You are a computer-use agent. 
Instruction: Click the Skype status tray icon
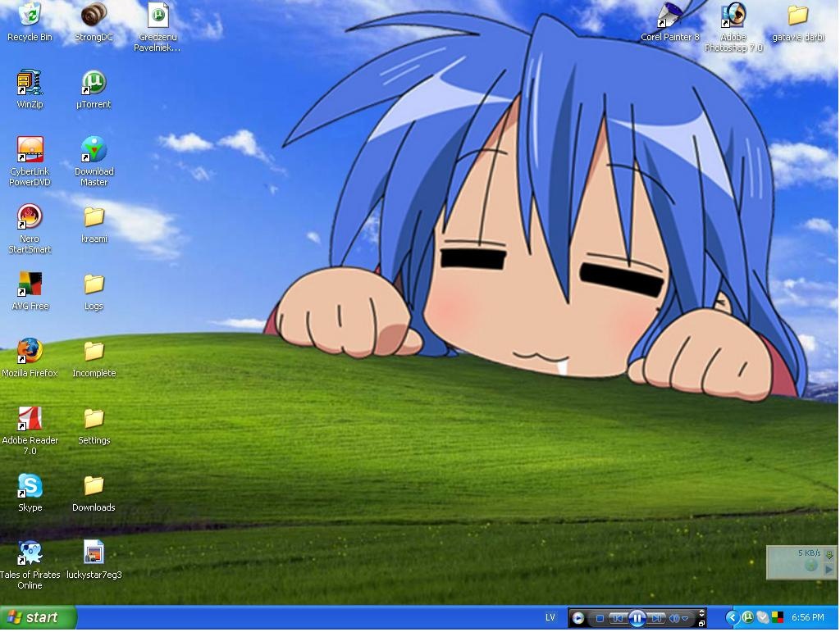pyautogui.click(x=762, y=617)
